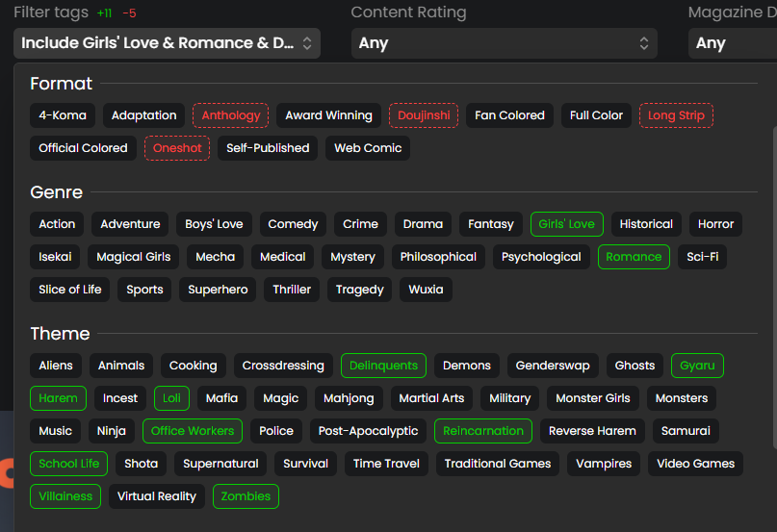The image size is (777, 532).
Task: Select the Action genre tag
Action: 57,224
